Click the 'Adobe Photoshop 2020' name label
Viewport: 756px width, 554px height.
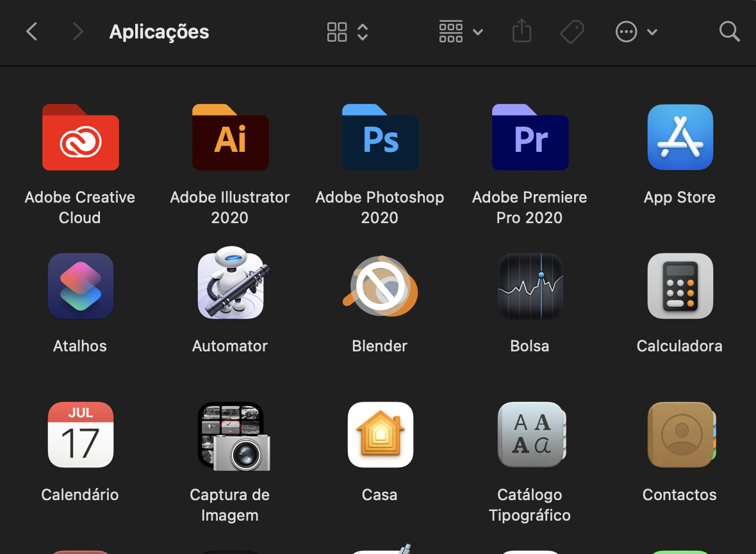380,208
